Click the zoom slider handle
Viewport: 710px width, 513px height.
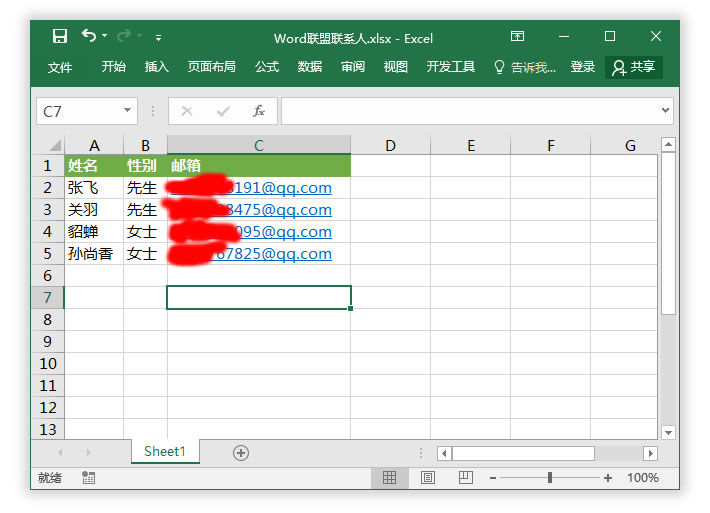tap(550, 478)
